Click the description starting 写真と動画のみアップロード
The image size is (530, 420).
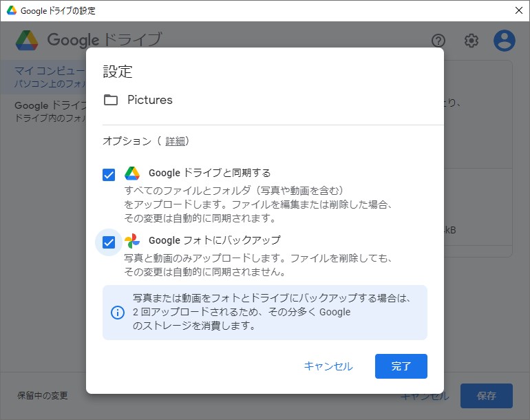point(257,265)
